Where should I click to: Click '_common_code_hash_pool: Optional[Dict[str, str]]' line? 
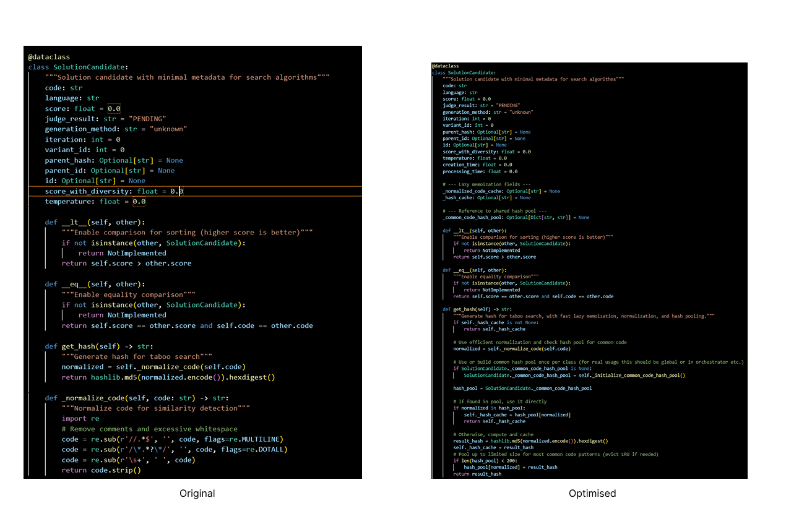tap(516, 217)
